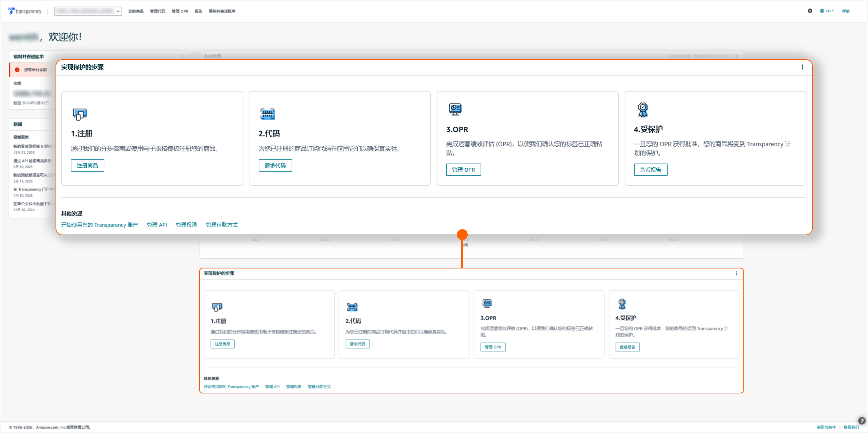Click the red unpaid balance alert icon
868x433 pixels.
(17, 70)
